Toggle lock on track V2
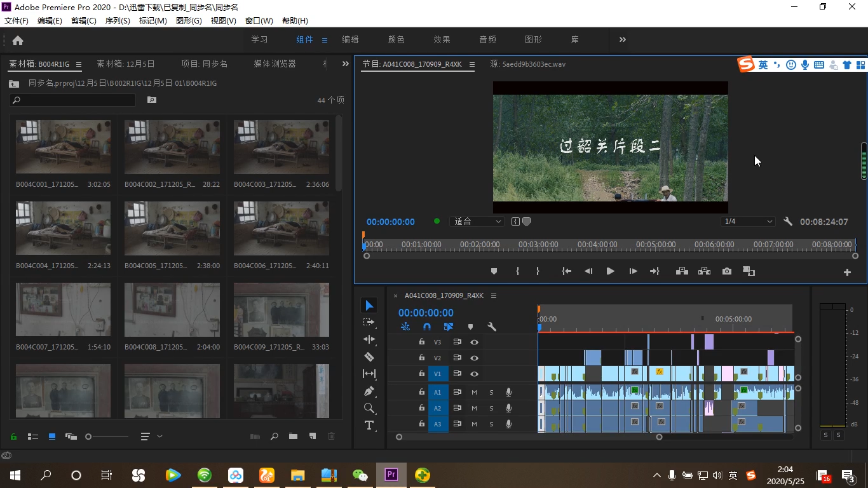 coord(421,358)
